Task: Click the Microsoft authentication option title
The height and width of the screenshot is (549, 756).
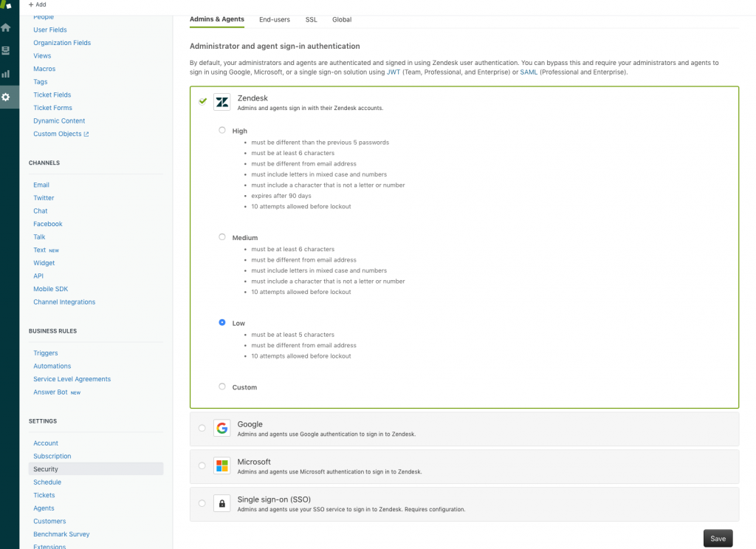Action: coord(254,462)
